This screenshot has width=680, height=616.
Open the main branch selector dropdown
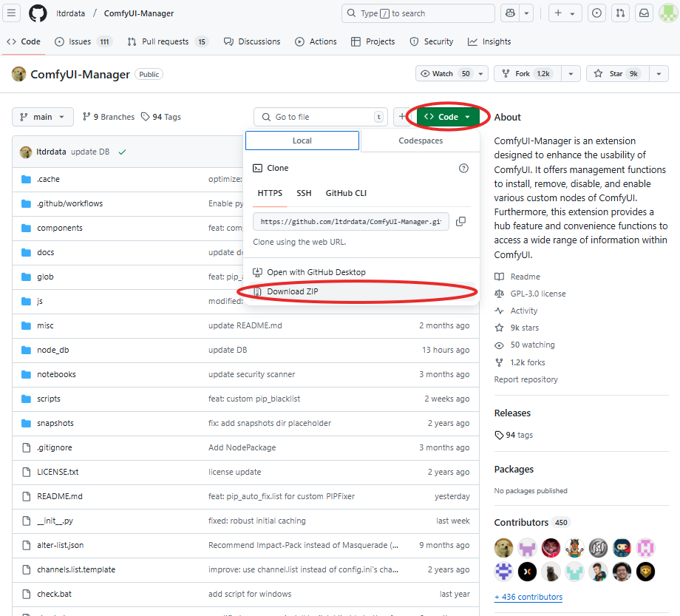pos(43,117)
